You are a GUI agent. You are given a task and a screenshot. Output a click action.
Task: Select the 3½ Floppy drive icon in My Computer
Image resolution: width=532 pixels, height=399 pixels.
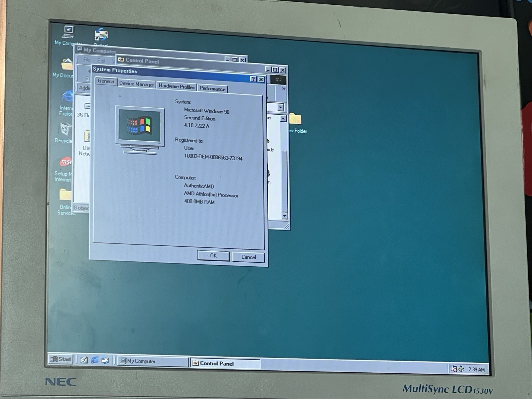tap(87, 106)
